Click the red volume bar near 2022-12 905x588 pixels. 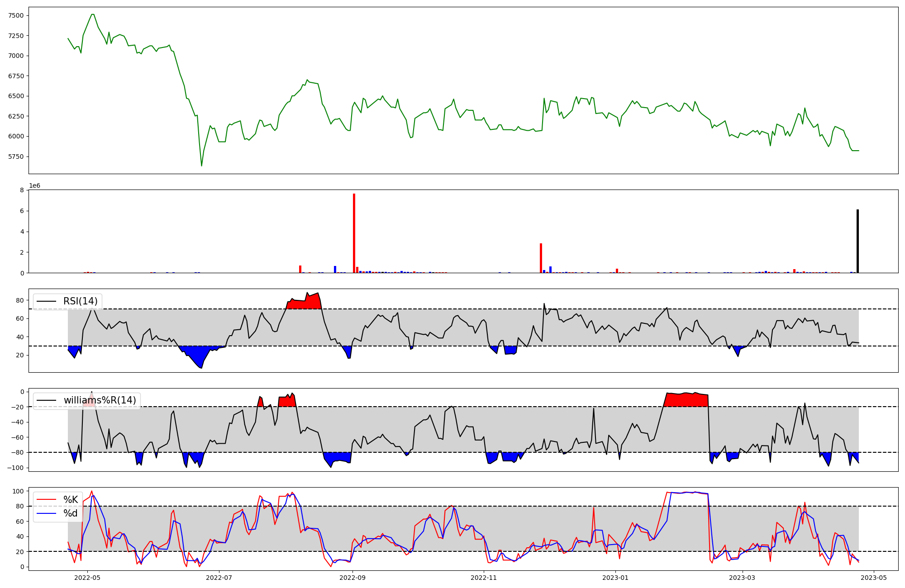pyautogui.click(x=541, y=258)
